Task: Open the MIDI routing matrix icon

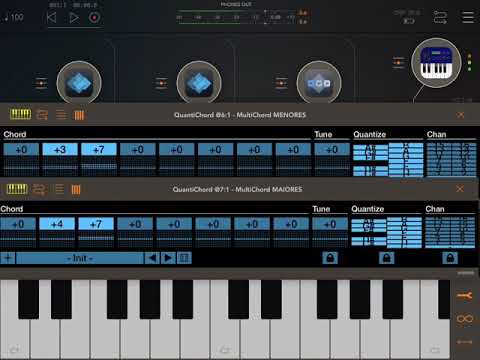Action: point(440,17)
